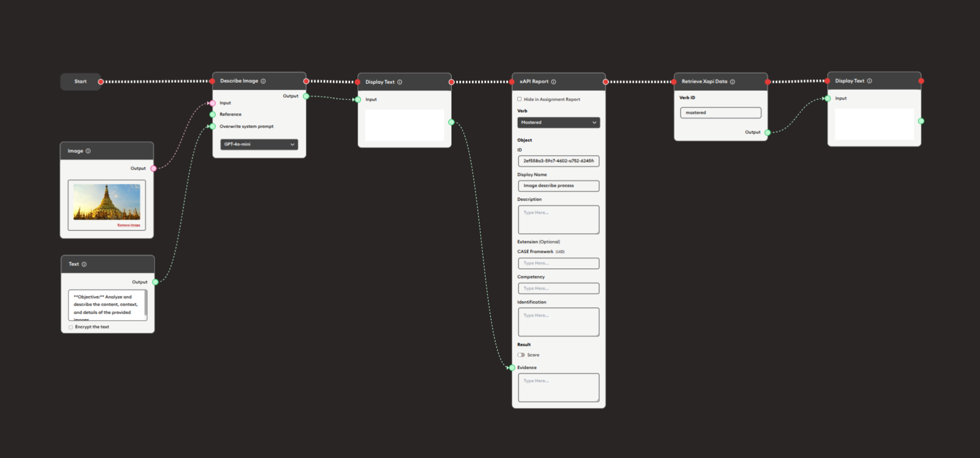
Task: Open Verb dropdown showing Mastered
Action: click(559, 122)
